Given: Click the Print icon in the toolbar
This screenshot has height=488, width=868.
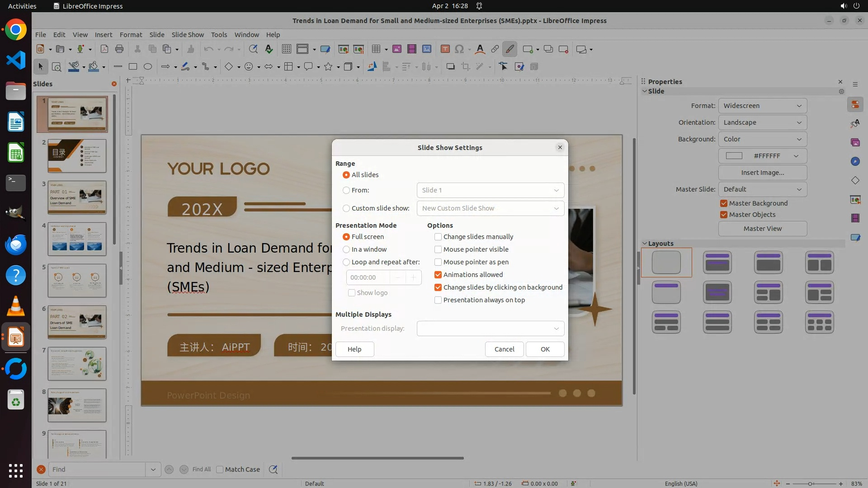Looking at the screenshot, I should [119, 49].
